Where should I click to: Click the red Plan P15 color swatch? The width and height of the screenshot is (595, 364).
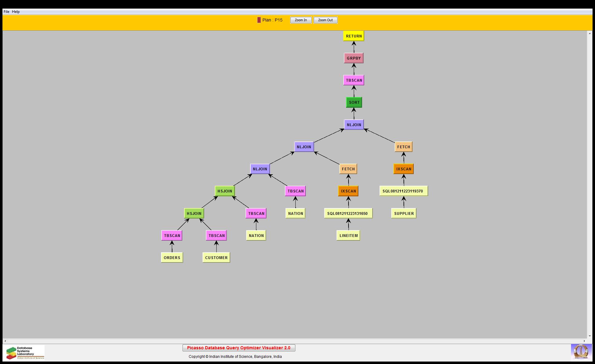(x=259, y=20)
